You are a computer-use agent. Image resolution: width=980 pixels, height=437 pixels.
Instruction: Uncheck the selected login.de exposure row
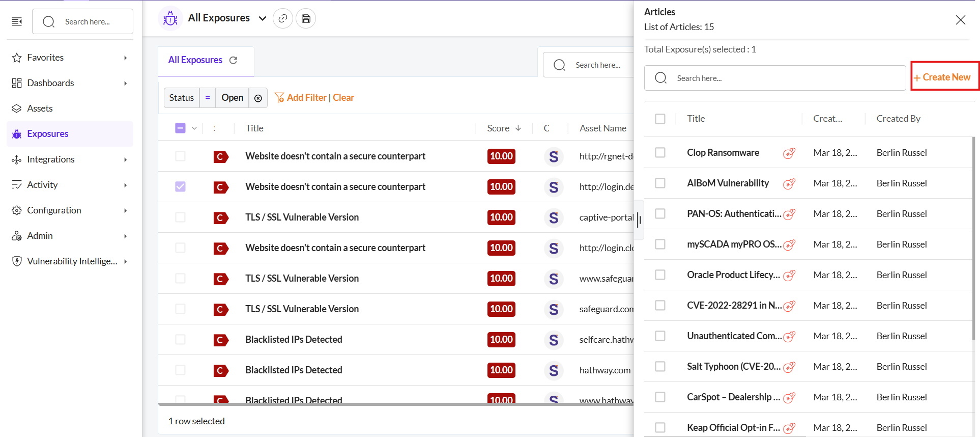[180, 187]
